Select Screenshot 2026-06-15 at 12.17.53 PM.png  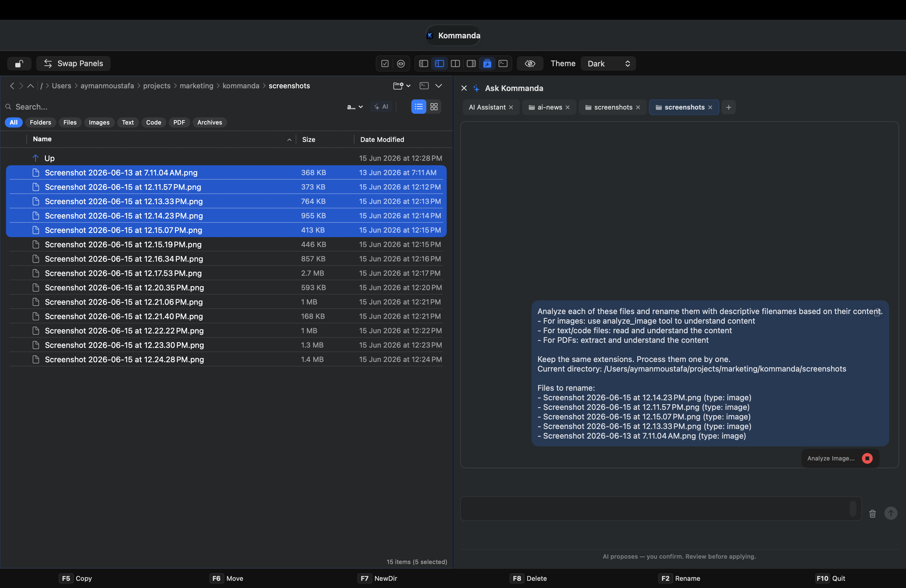point(226,273)
